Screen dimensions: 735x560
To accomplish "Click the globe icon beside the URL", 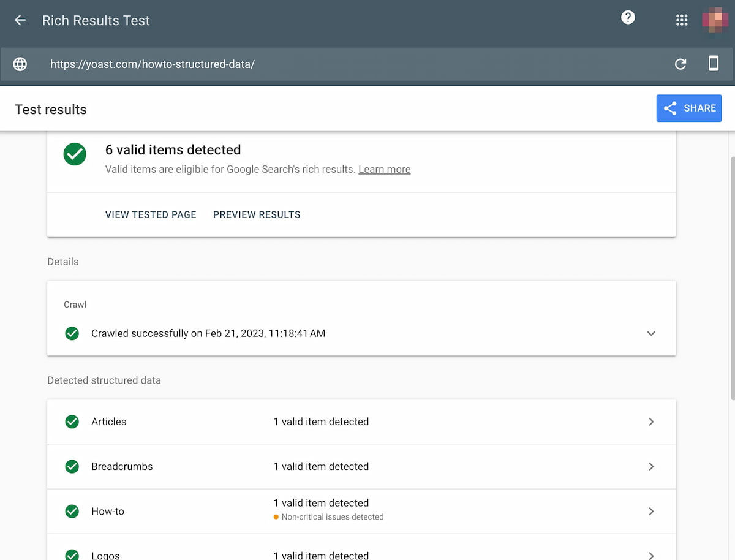I will [20, 64].
